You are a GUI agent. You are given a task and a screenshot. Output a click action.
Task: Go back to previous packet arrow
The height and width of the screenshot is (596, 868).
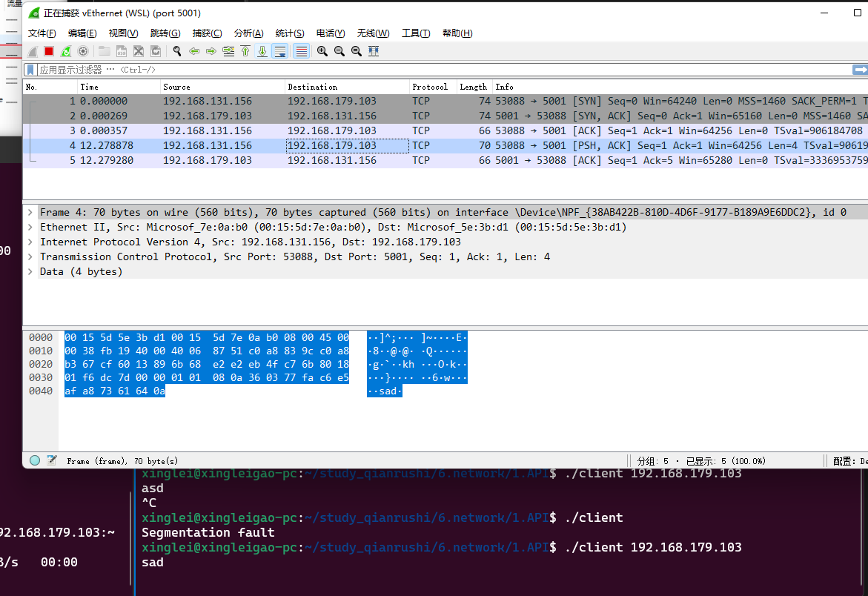(194, 51)
